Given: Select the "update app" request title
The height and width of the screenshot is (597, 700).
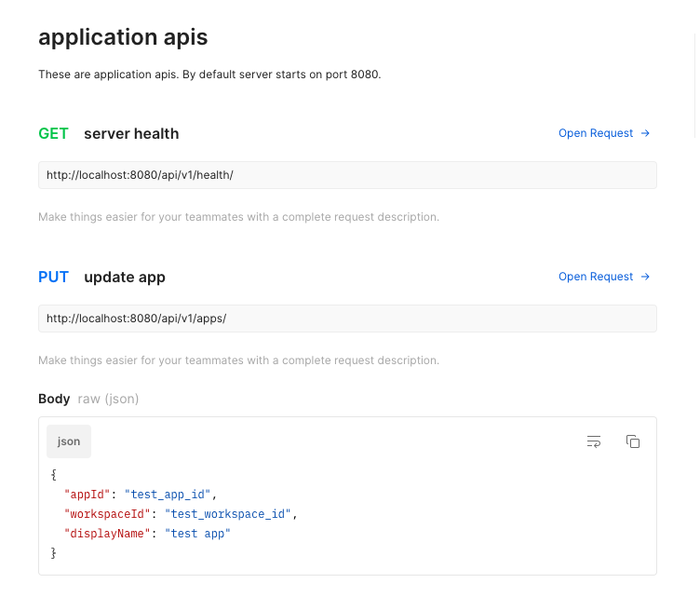Looking at the screenshot, I should click(125, 277).
